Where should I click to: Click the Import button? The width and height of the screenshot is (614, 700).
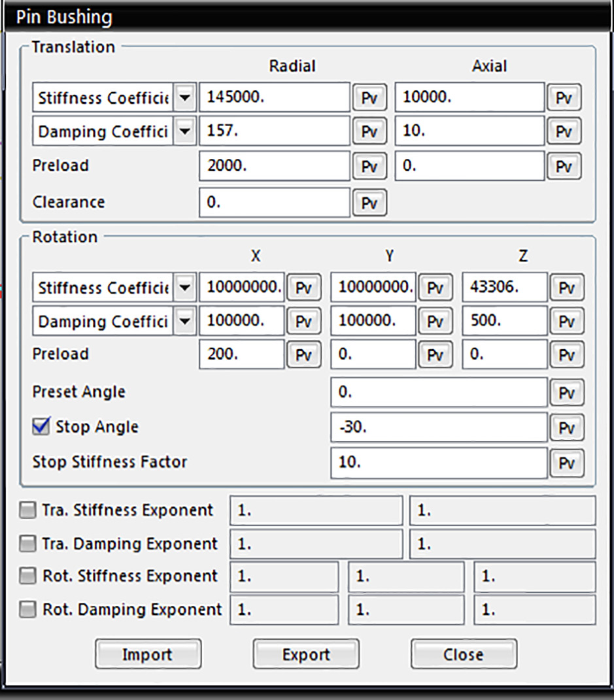point(148,654)
